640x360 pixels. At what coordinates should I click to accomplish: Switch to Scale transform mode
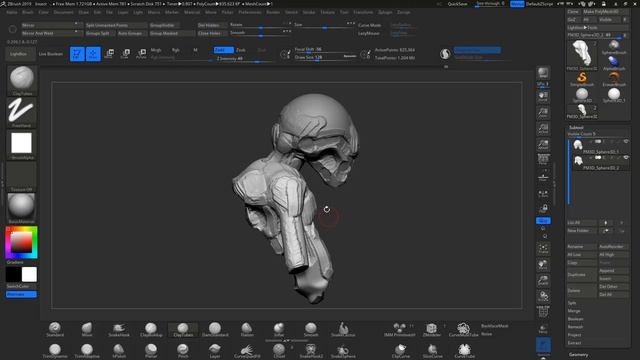pyautogui.click(x=125, y=54)
